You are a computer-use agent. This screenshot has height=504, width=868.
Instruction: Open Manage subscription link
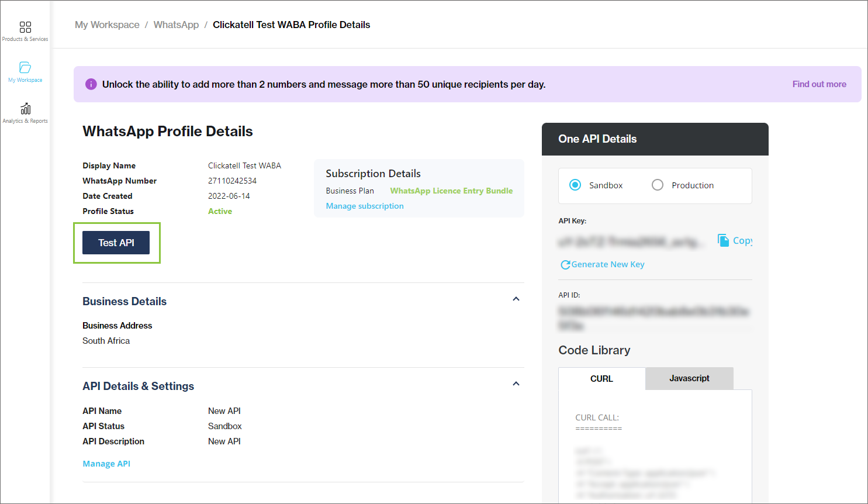point(365,206)
